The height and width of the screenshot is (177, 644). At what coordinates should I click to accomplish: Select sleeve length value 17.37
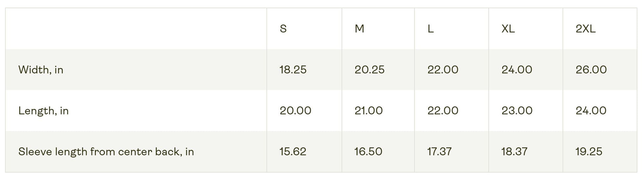439,152
